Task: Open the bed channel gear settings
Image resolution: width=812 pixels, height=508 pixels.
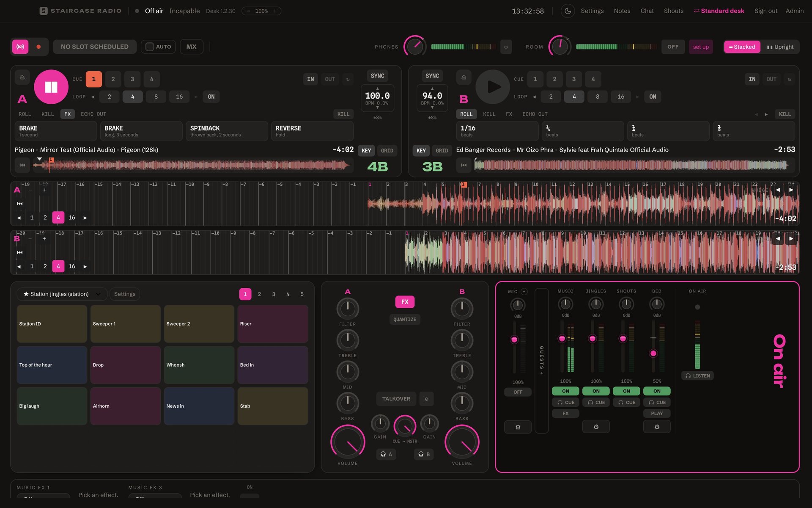Action: pyautogui.click(x=657, y=427)
